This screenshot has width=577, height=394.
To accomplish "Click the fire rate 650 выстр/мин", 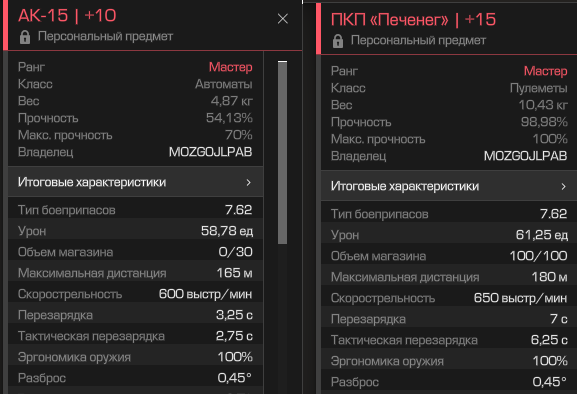I will (x=521, y=298).
